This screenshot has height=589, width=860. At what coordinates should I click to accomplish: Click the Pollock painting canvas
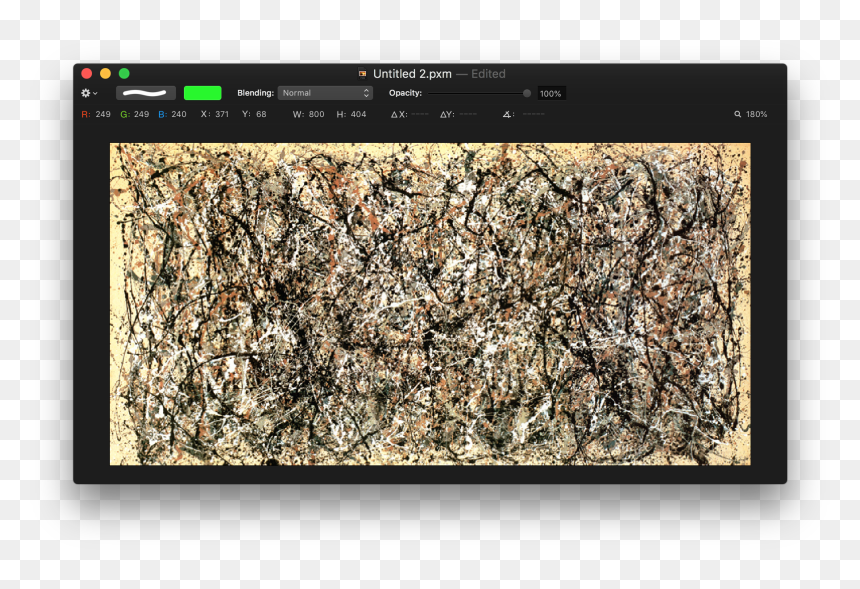click(430, 304)
